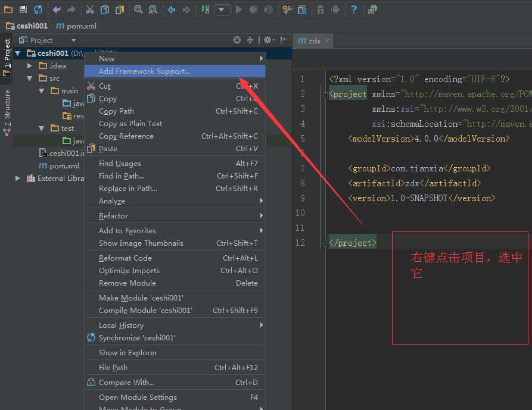532x410 pixels.
Task: Click Collapse All icon in Project panel
Action: click(x=250, y=40)
